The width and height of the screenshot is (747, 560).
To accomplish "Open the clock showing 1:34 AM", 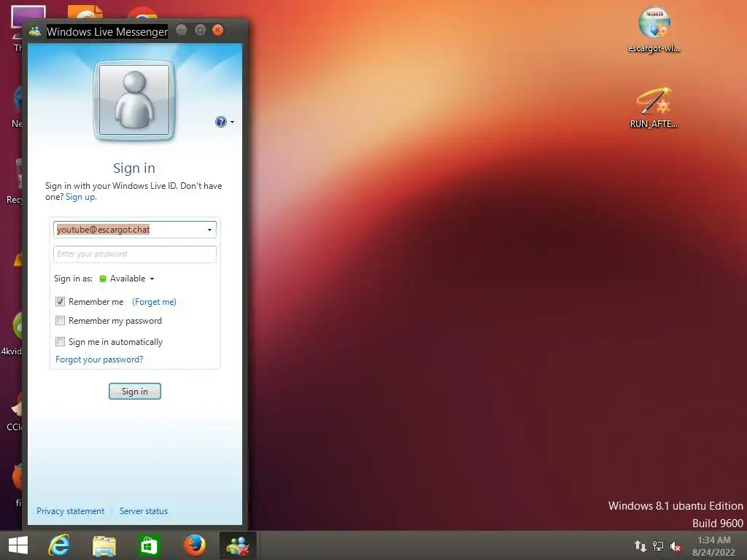I will 713,546.
